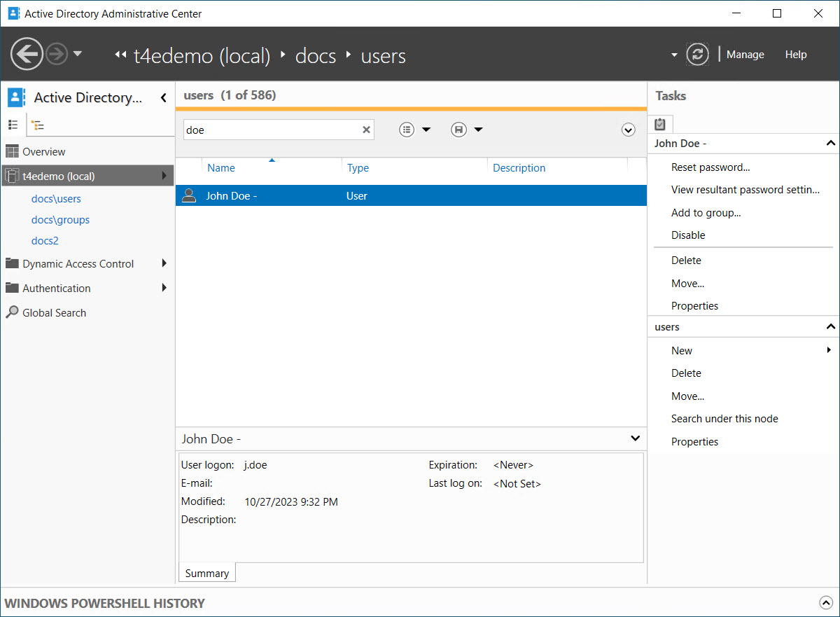Select the Summary tab
Screen dimensions: 840x617
207,573
